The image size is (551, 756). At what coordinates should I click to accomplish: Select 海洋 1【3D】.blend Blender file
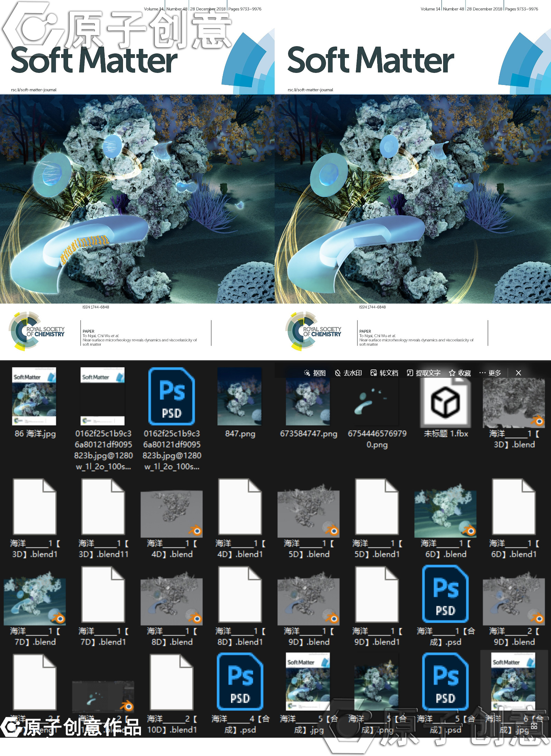(514, 402)
